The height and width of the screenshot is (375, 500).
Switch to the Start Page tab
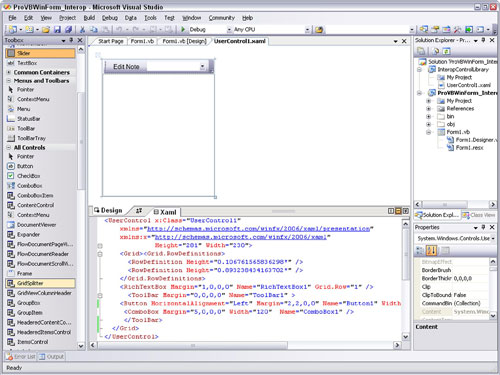tap(110, 41)
